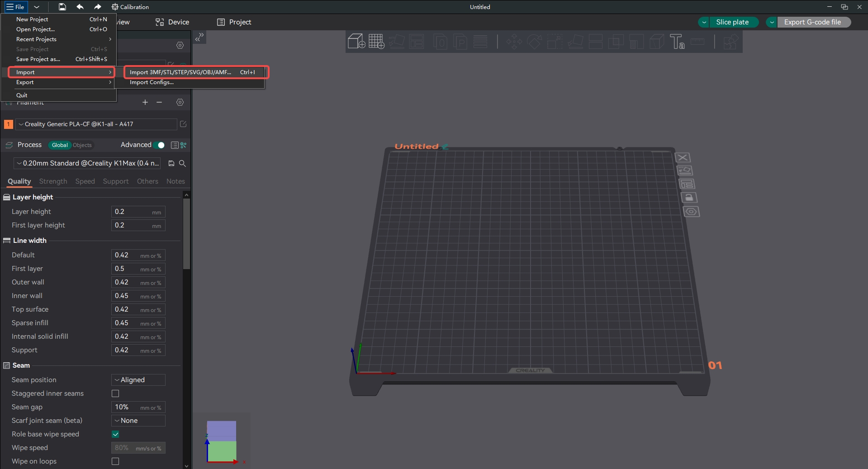Click the Support painting icon
Viewport: 868px width, 469px height.
tap(636, 42)
